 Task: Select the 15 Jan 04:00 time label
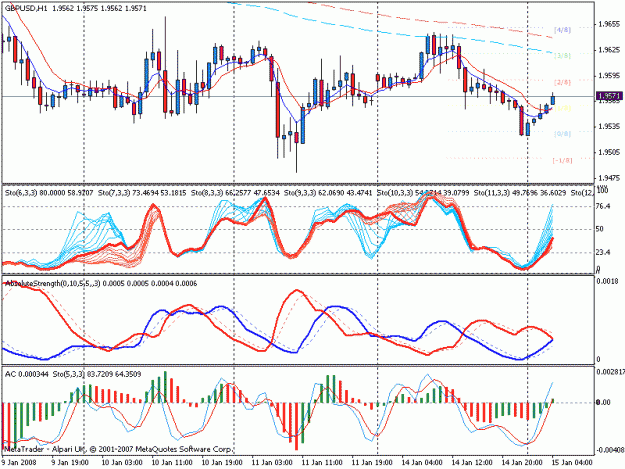572,463
